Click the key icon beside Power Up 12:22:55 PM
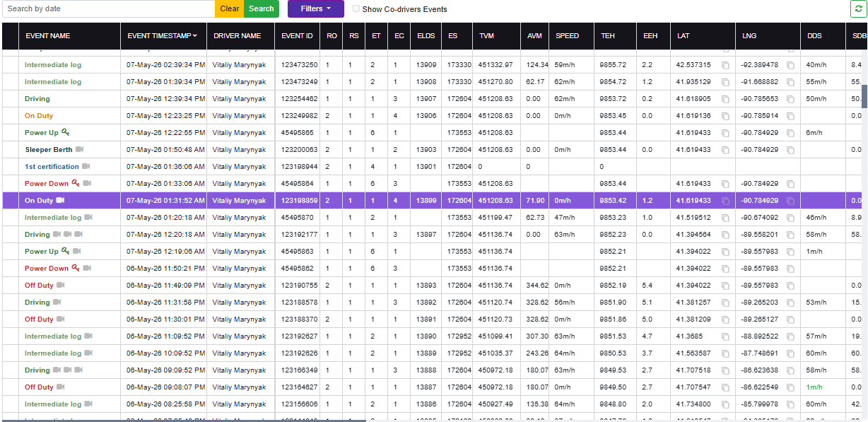 tap(66, 132)
